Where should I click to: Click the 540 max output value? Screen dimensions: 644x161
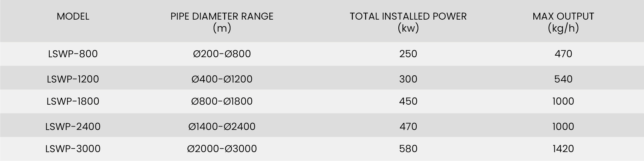pos(563,79)
